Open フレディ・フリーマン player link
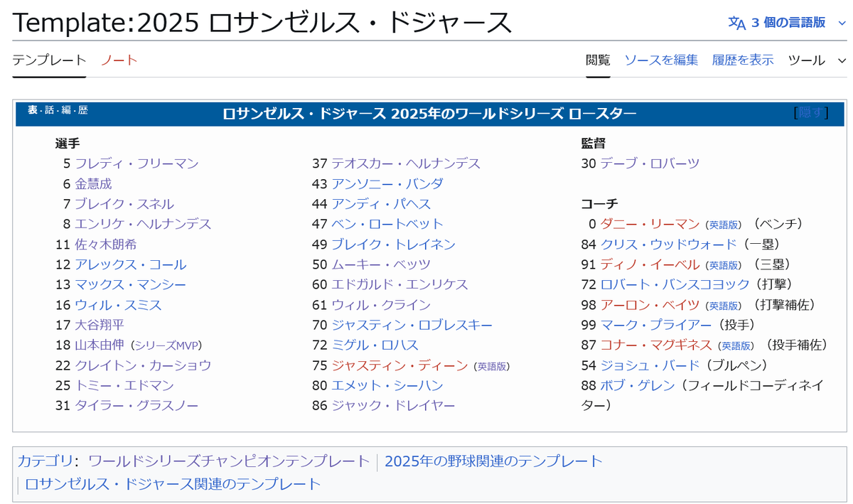 click(136, 163)
